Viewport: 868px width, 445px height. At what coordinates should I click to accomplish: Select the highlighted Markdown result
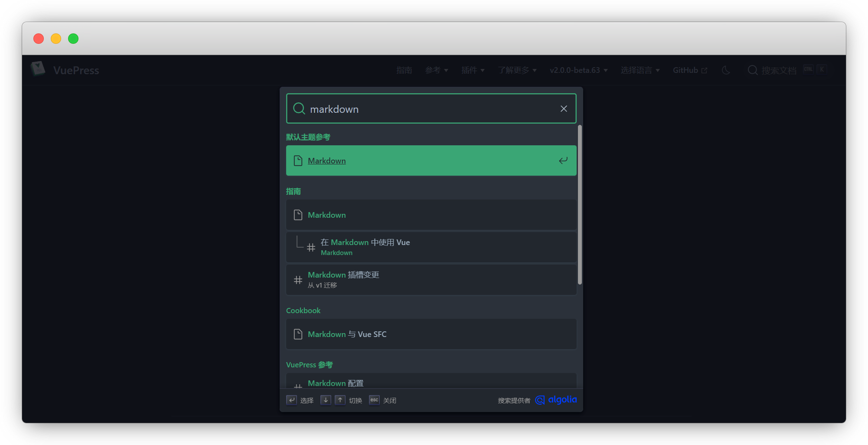pos(326,160)
